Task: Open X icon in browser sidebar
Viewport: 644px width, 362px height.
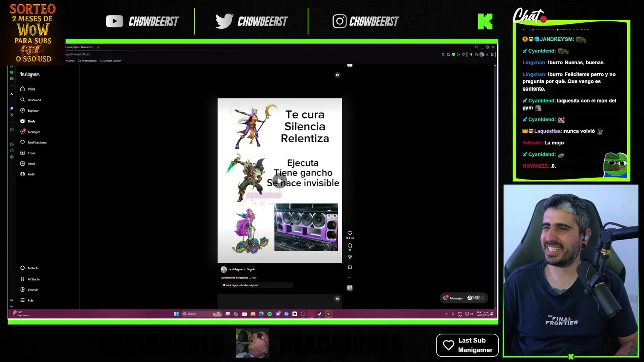Action: (12, 115)
